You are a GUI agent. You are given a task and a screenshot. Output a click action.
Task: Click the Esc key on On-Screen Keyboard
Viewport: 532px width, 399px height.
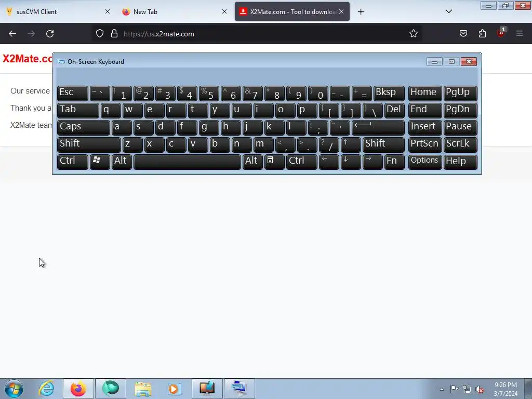tap(73, 93)
